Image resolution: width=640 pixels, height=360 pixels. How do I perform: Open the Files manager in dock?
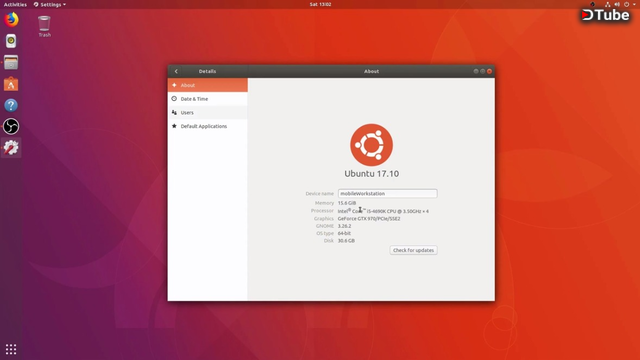click(x=11, y=62)
